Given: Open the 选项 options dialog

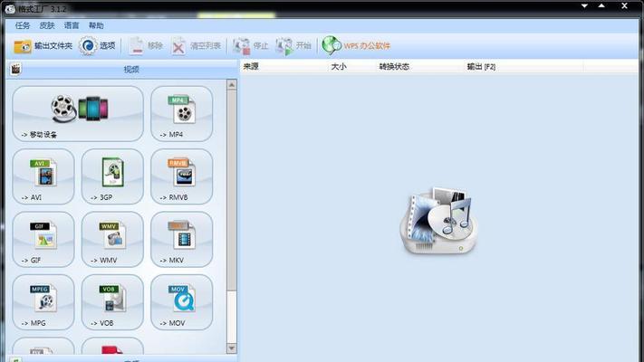Looking at the screenshot, I should click(97, 45).
